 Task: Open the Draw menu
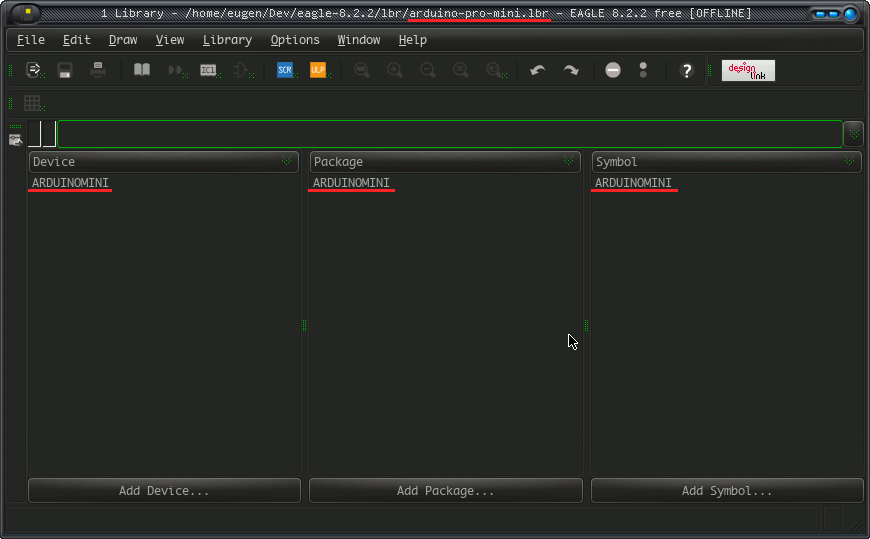point(123,40)
